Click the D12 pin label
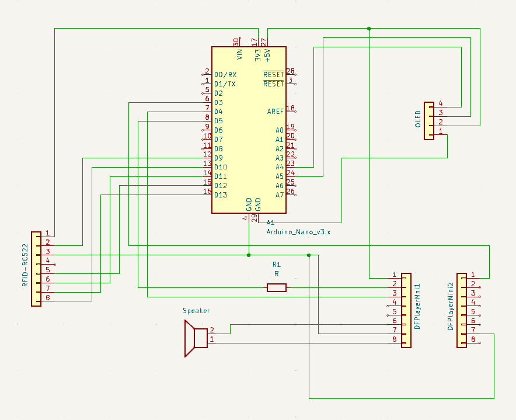Viewport: 516px width, 420px height. click(221, 185)
